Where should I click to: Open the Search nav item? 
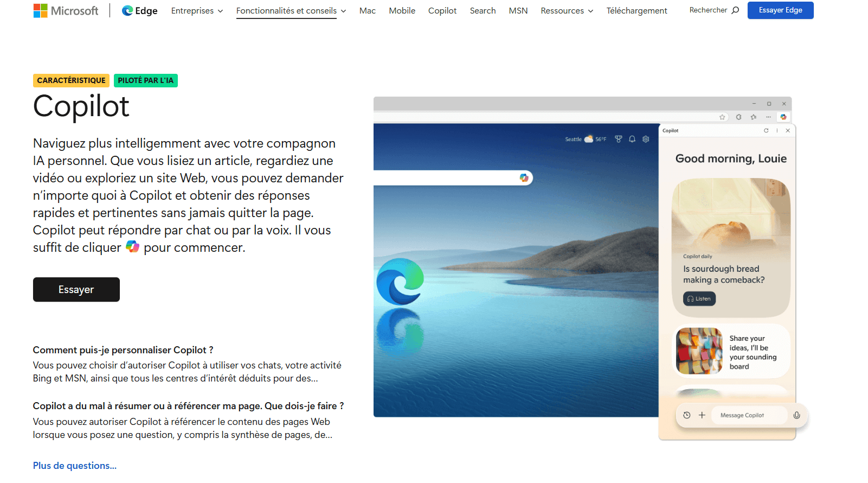pos(483,11)
